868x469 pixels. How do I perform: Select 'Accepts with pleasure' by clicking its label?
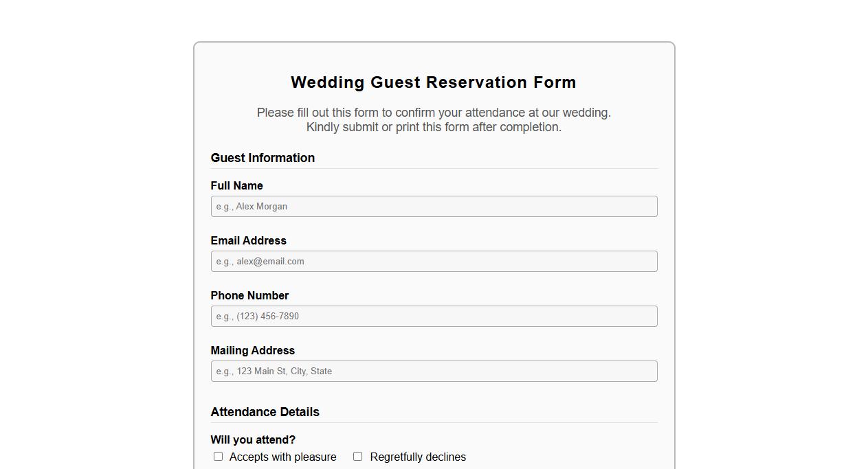pyautogui.click(x=282, y=457)
